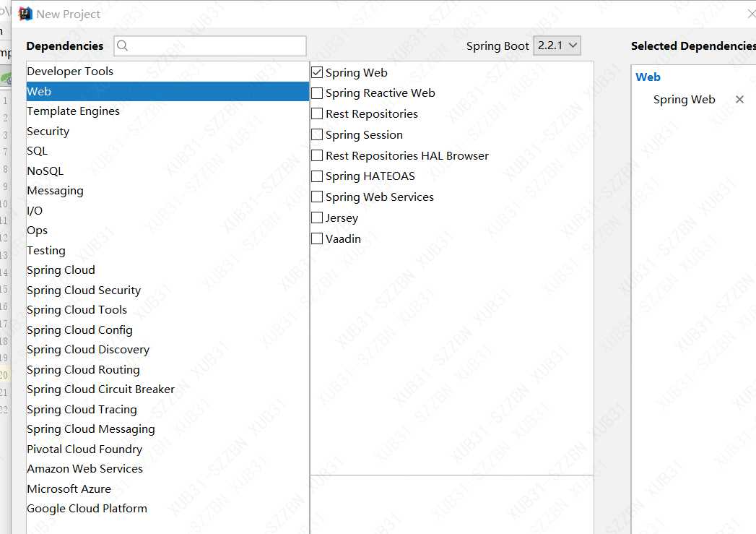Select the Testing category
The width and height of the screenshot is (756, 534).
(x=168, y=250)
